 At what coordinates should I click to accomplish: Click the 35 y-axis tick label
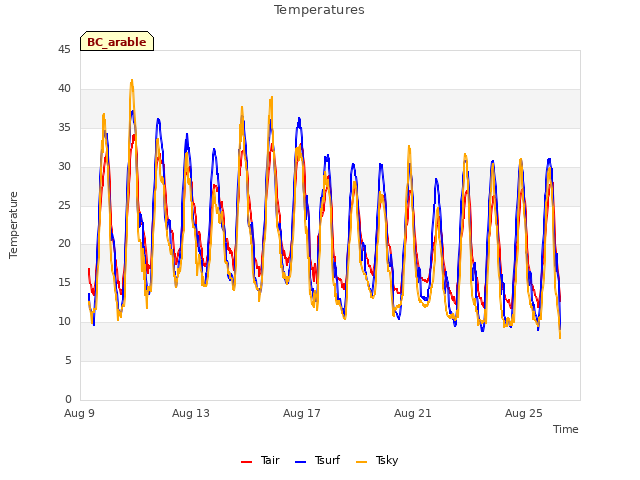[x=64, y=128]
